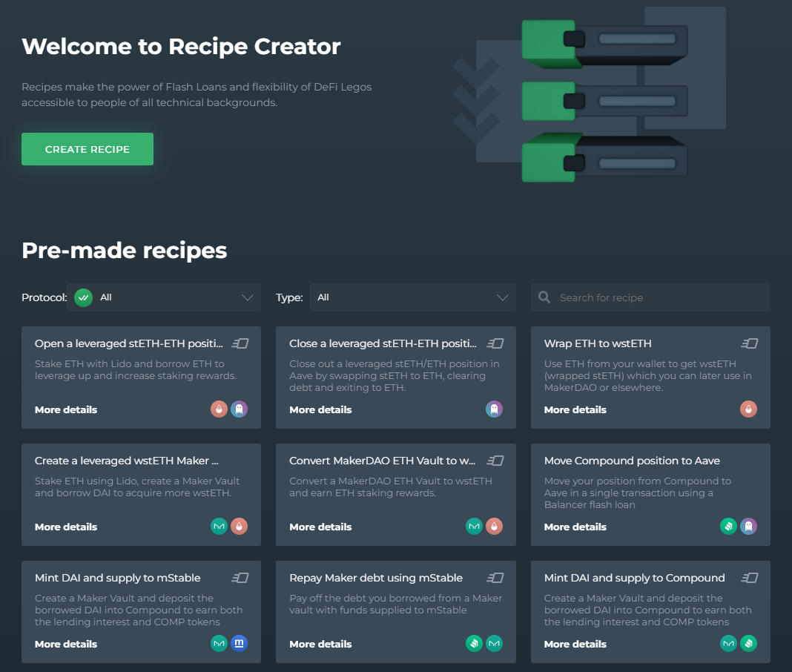
Task: Select the Convert MakerDAO ETH Vault recipe title
Action: pyautogui.click(x=383, y=461)
